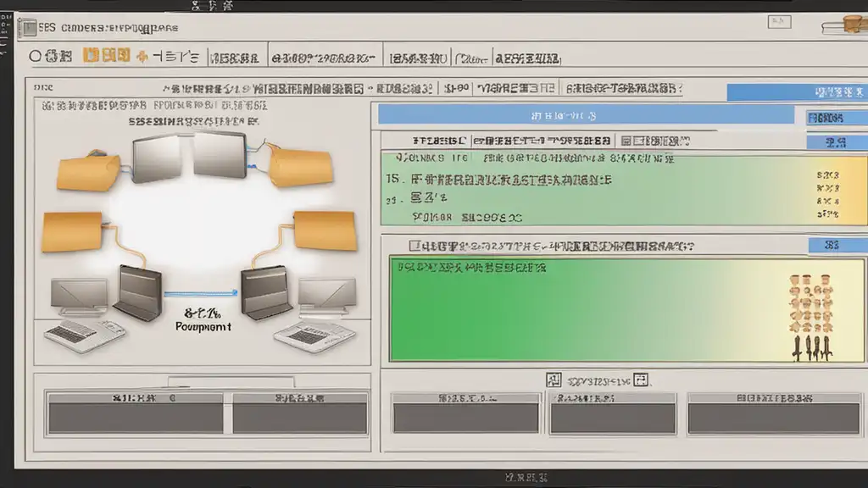The image size is (868, 488).
Task: Open the first gray panel in lower-right group
Action: [465, 413]
